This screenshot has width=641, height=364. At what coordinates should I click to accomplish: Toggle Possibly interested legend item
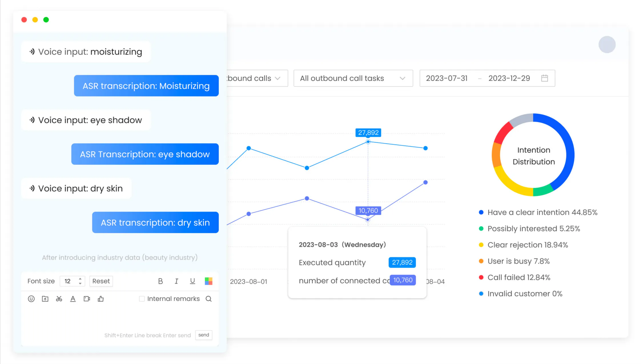coord(529,229)
